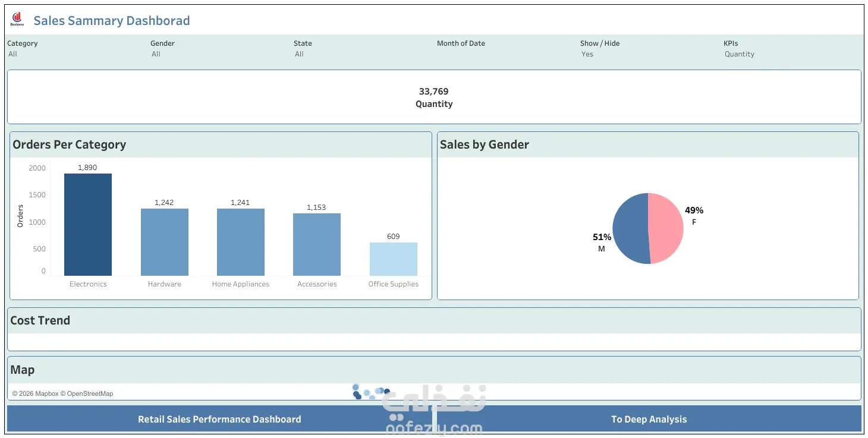The width and height of the screenshot is (868, 438).
Task: Open the KPIs parameter dropdown
Action: point(791,54)
